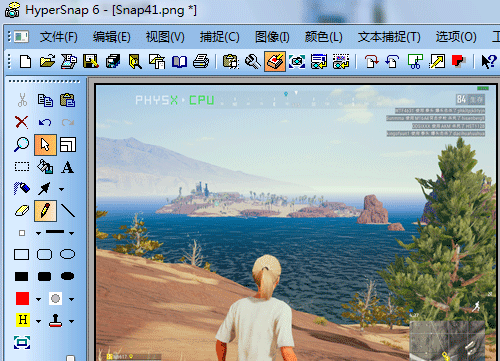
Task: Toggle the arrow pointer selection tool
Action: [45, 145]
